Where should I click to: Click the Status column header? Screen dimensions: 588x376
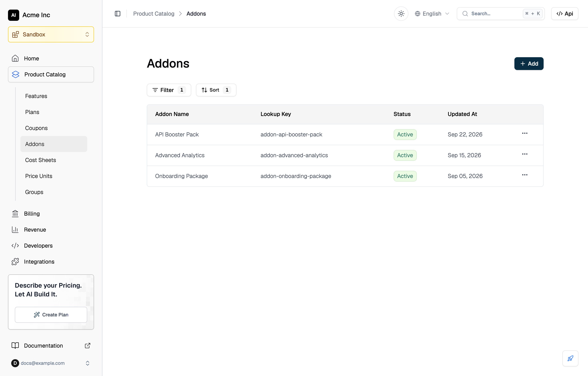pyautogui.click(x=402, y=114)
